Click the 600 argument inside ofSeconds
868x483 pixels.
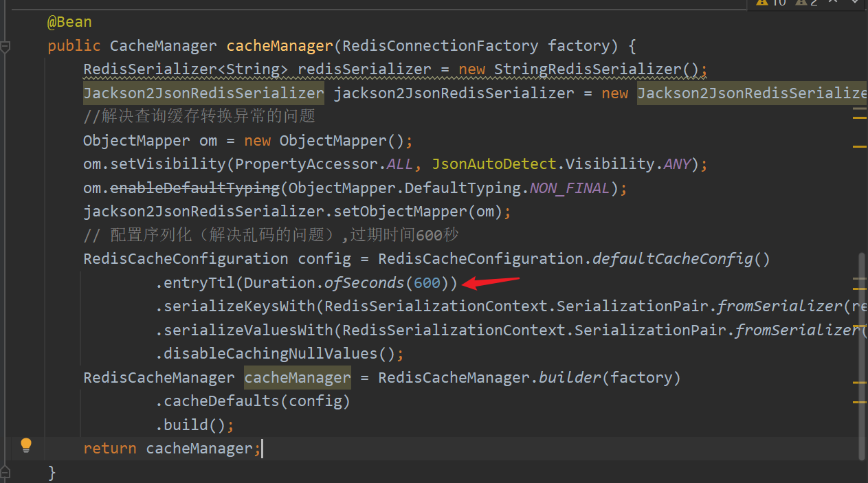(427, 282)
